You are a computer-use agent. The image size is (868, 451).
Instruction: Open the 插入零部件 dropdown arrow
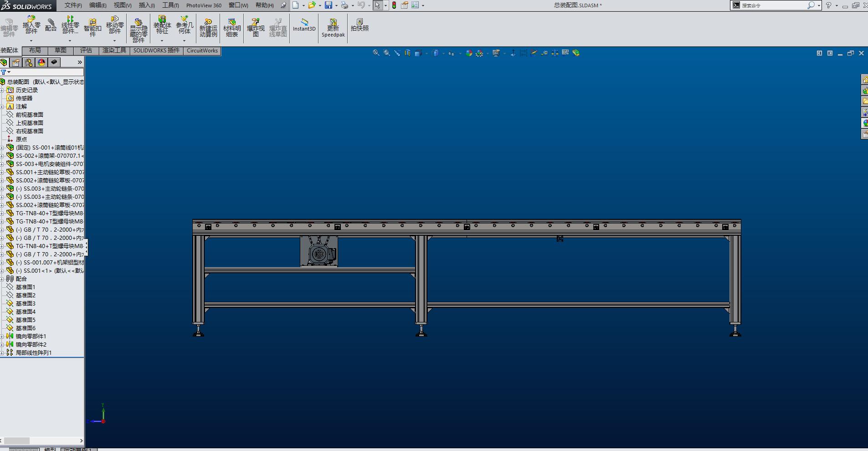[x=31, y=41]
